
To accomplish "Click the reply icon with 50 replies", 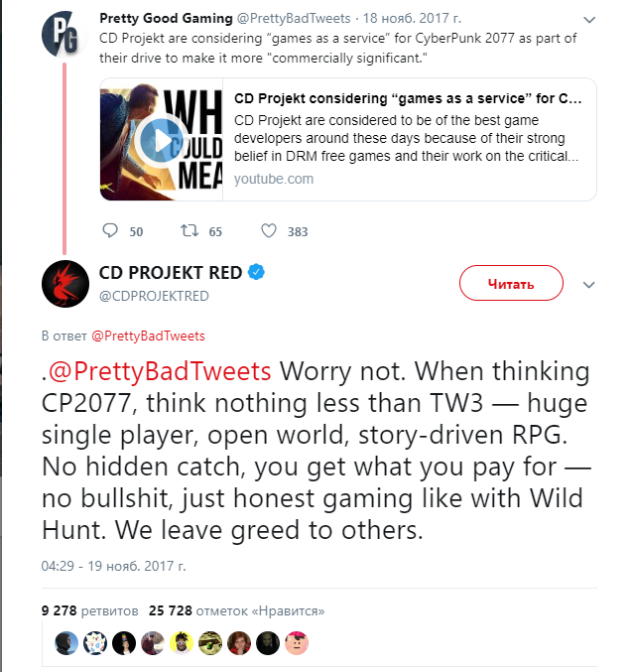I will (111, 231).
